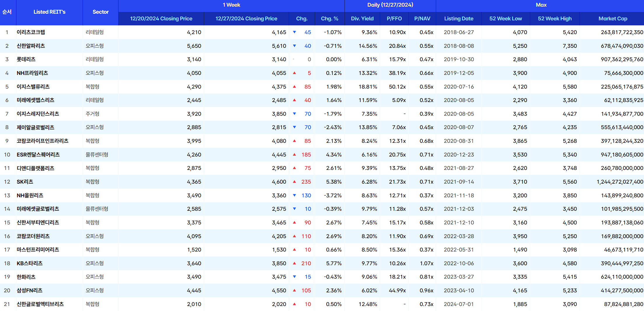Click the 52 Week High column header
644x311 pixels.
point(555,19)
